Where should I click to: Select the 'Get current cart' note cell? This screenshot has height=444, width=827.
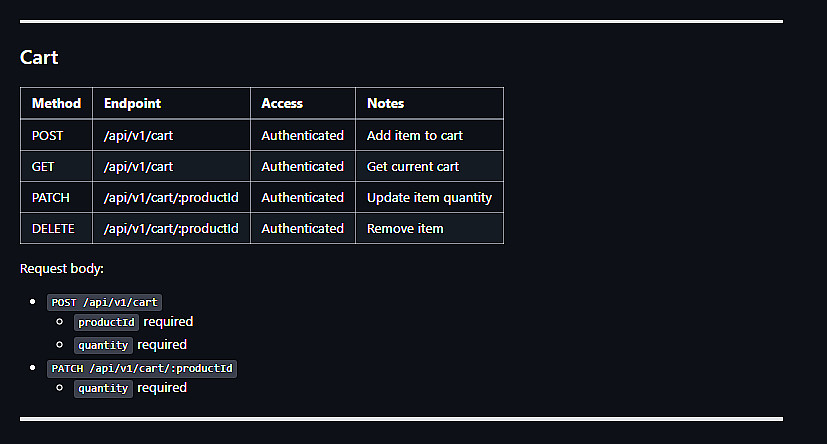(x=413, y=166)
